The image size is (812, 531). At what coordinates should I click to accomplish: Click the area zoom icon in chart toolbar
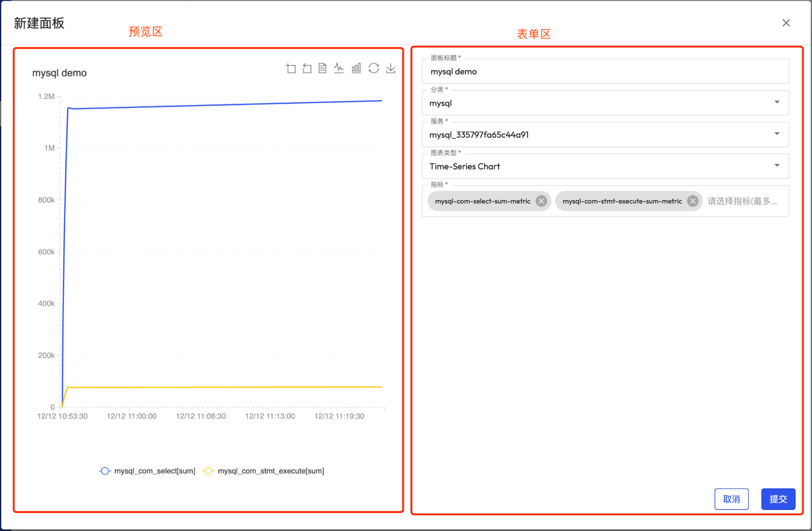click(291, 68)
